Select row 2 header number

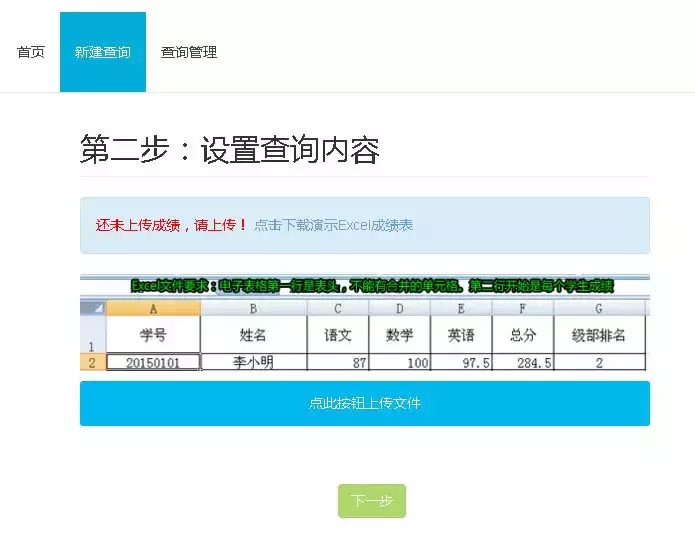click(x=93, y=362)
